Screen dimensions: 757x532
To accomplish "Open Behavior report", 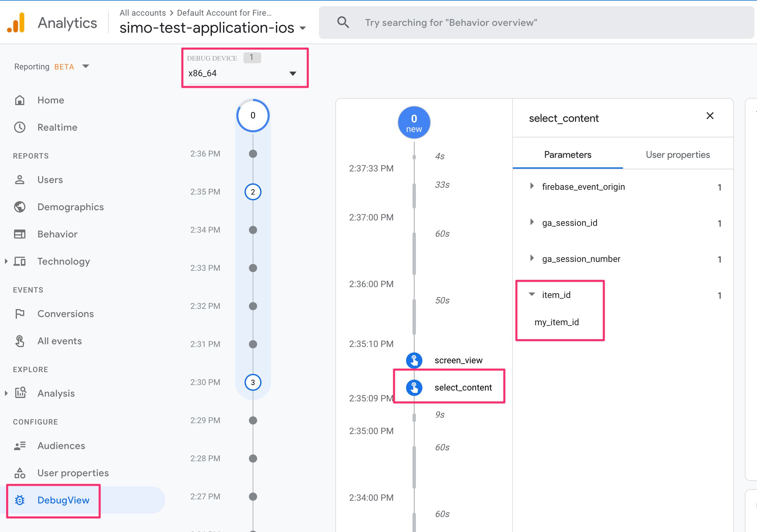I will 57,234.
